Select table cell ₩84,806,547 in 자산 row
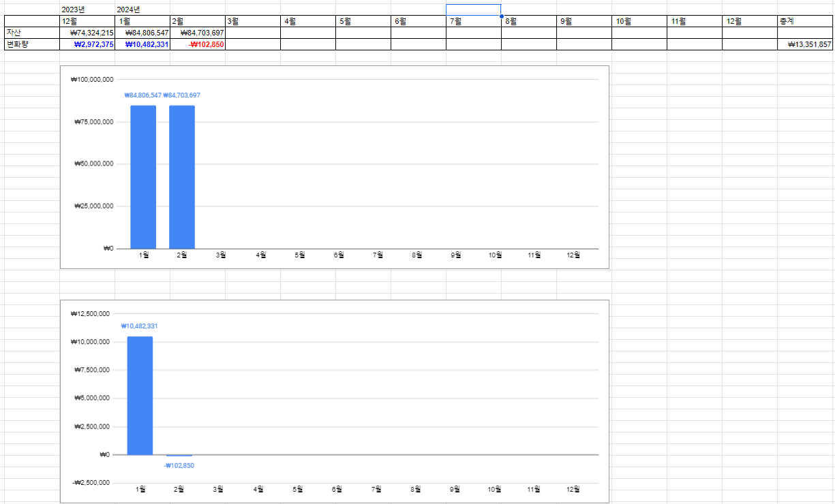The image size is (835, 504). [142, 33]
